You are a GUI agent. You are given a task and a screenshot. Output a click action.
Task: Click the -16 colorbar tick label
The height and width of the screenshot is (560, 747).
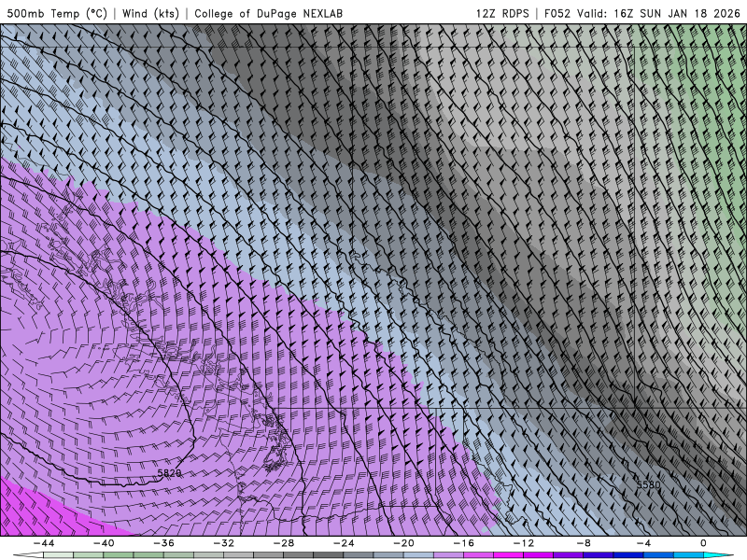463,543
